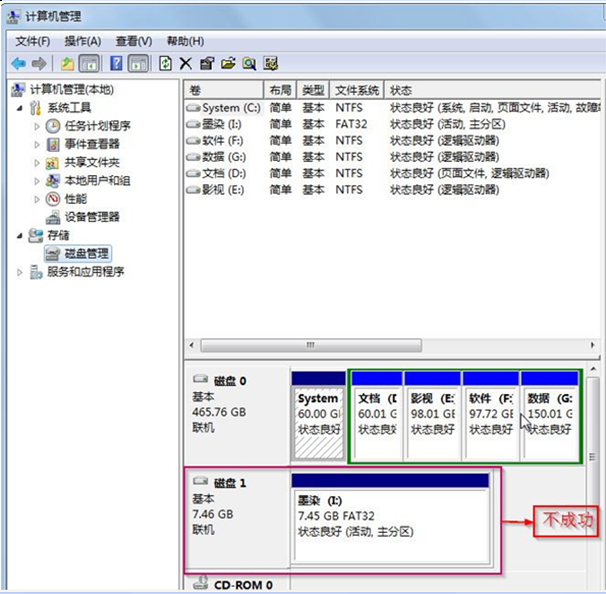Open Properties via the toolbar icon

[x=206, y=63]
